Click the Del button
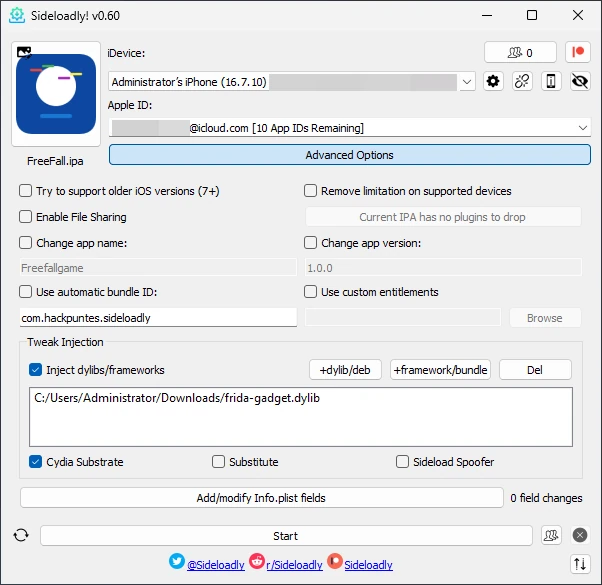 pyautogui.click(x=535, y=370)
